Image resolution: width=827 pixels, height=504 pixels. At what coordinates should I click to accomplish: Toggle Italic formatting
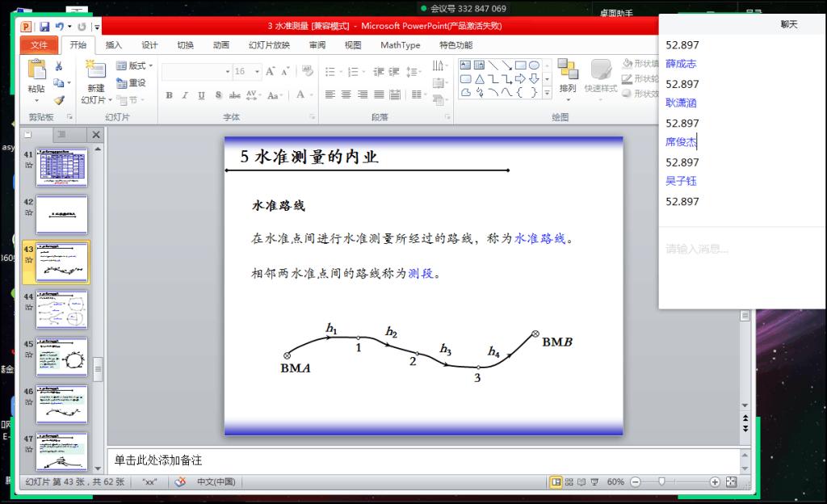185,95
